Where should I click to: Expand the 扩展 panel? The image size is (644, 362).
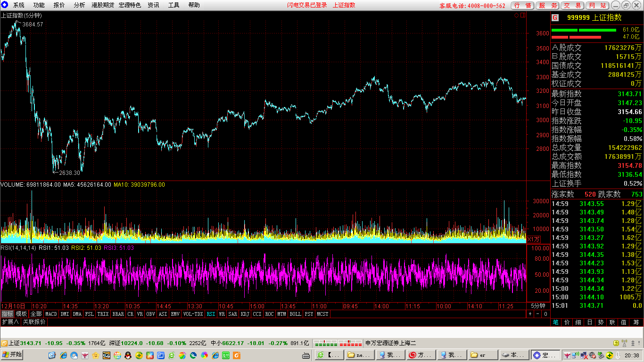click(10, 322)
